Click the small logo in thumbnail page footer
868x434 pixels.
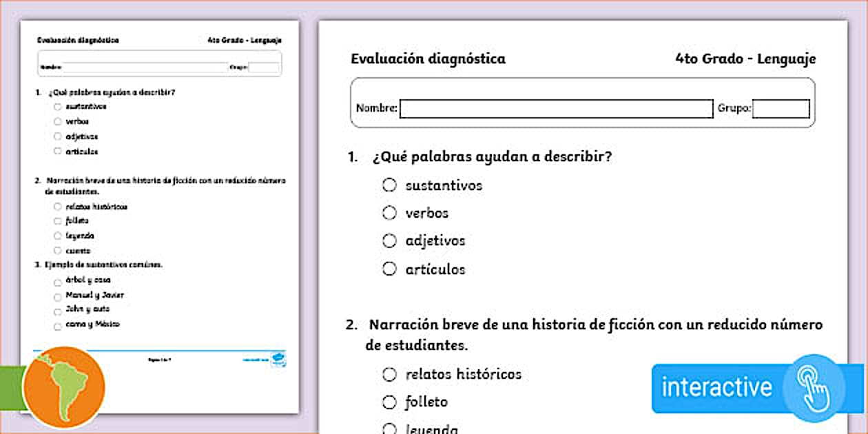point(280,360)
